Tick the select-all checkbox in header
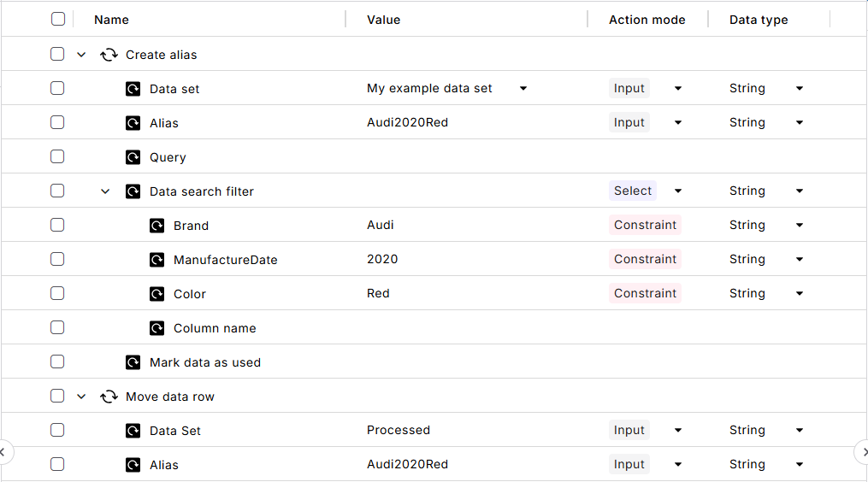Image resolution: width=868 pixels, height=482 pixels. coord(57,19)
